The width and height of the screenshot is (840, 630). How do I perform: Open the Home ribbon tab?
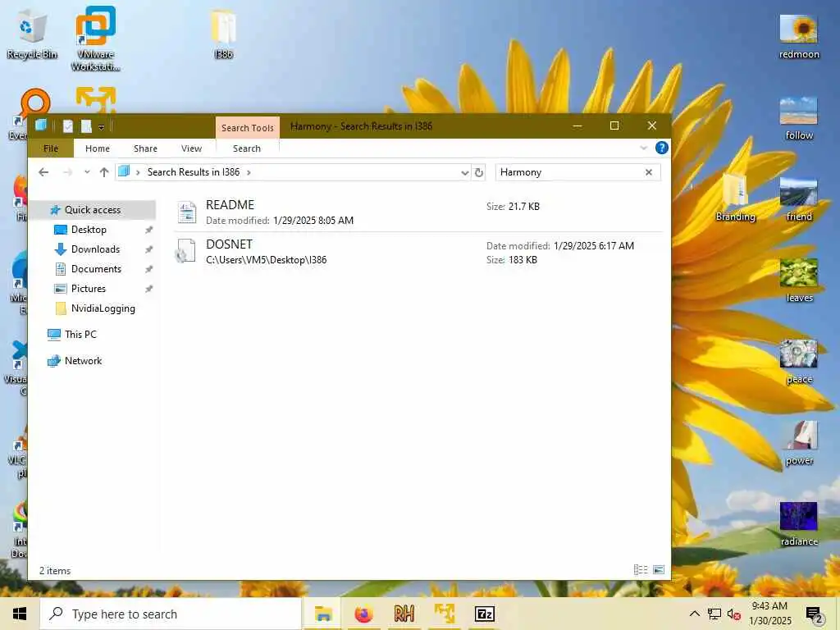pos(98,148)
